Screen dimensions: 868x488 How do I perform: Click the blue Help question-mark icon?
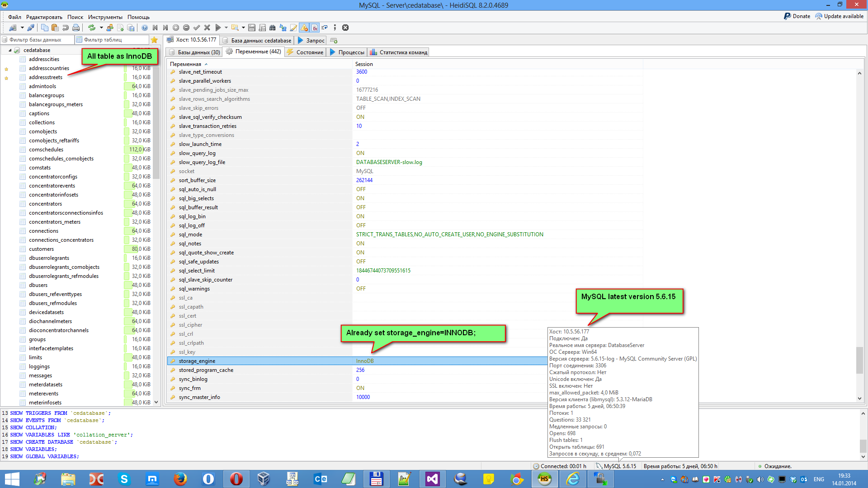(145, 28)
